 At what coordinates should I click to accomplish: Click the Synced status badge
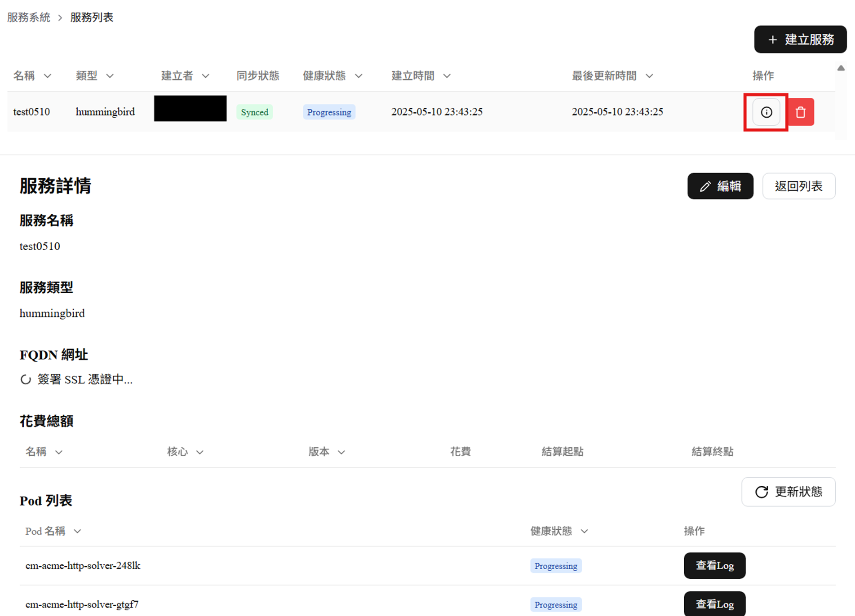[x=255, y=112]
